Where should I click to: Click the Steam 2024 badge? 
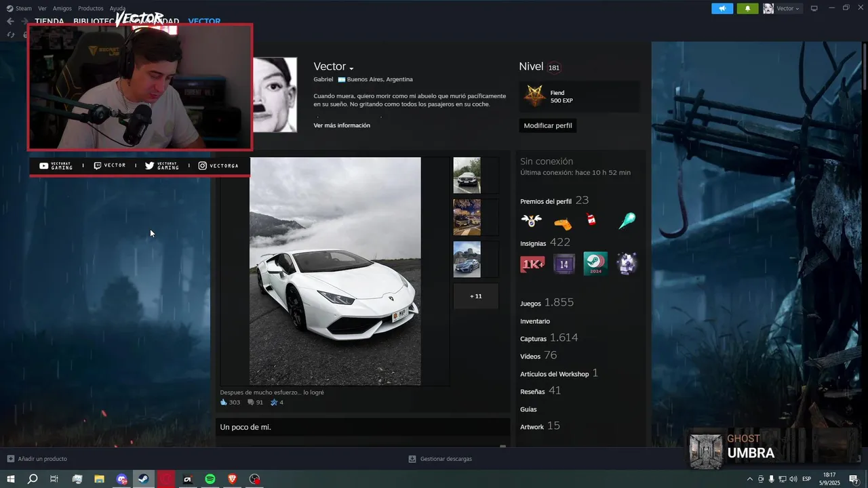coord(595,264)
